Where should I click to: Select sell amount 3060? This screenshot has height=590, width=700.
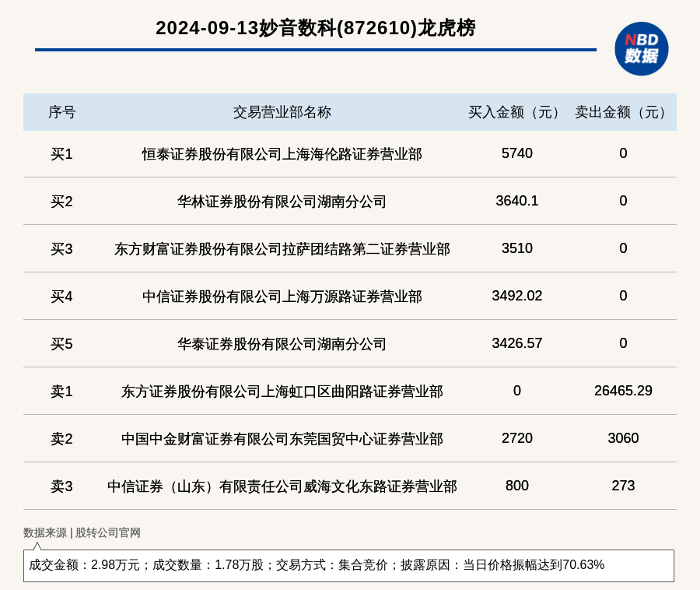click(x=623, y=437)
